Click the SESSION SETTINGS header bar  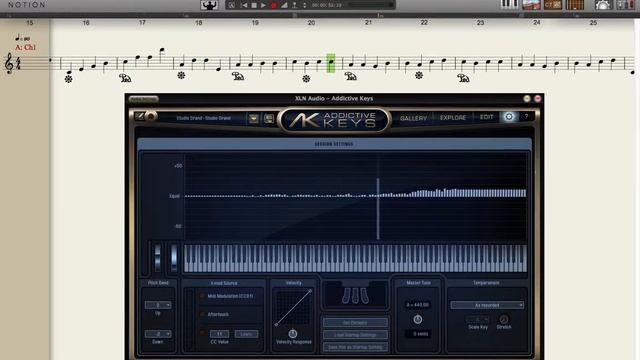(334, 144)
